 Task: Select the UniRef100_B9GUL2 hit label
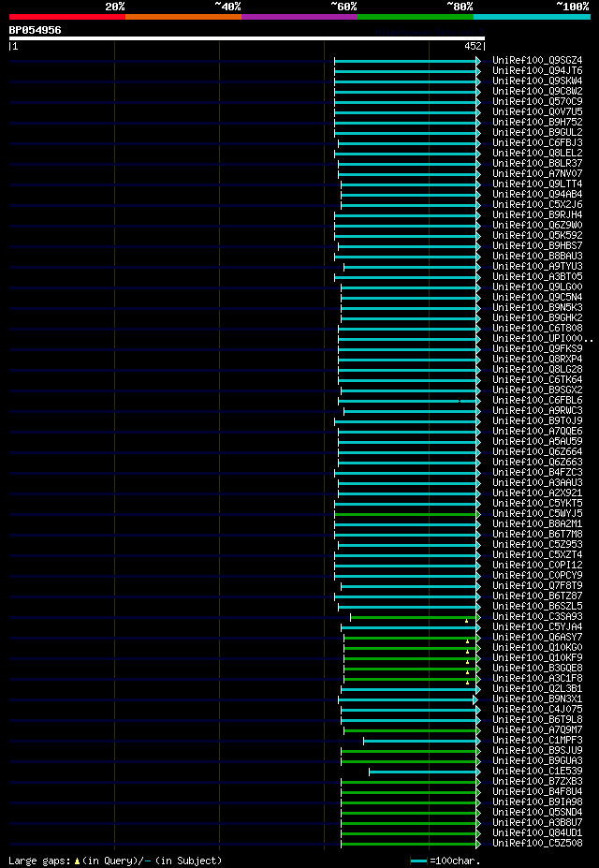click(537, 132)
